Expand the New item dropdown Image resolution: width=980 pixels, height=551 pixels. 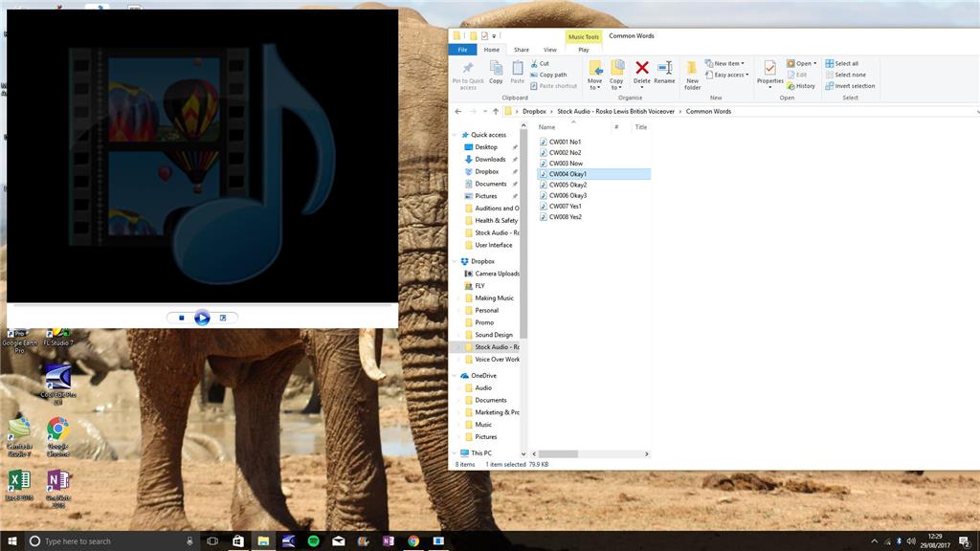pyautogui.click(x=727, y=64)
